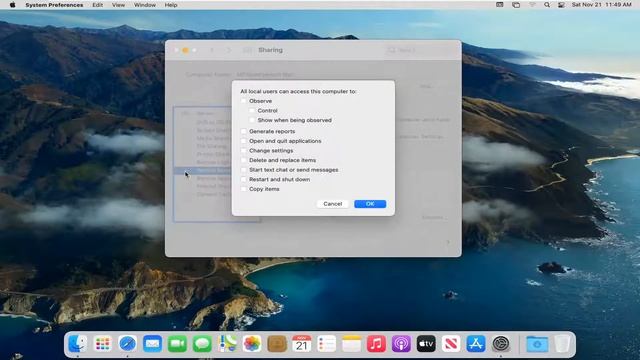The height and width of the screenshot is (360, 640).
Task: Check Restart and shut down
Action: pos(244,179)
